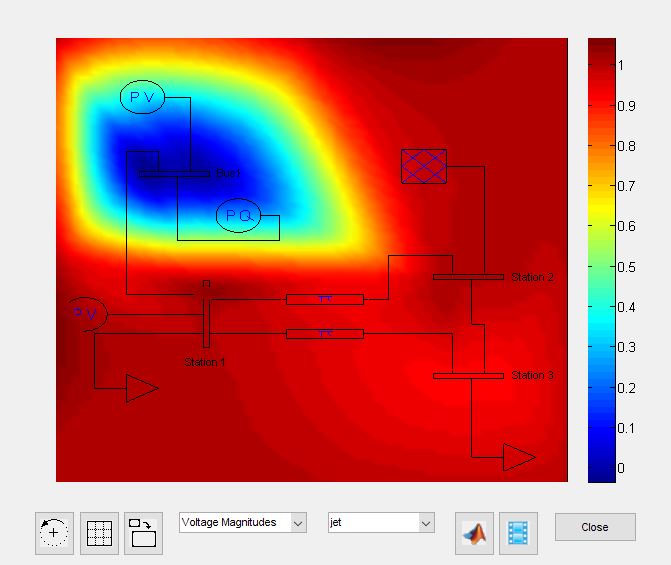
Task: Click the vertical colorbar scale
Action: click(602, 260)
